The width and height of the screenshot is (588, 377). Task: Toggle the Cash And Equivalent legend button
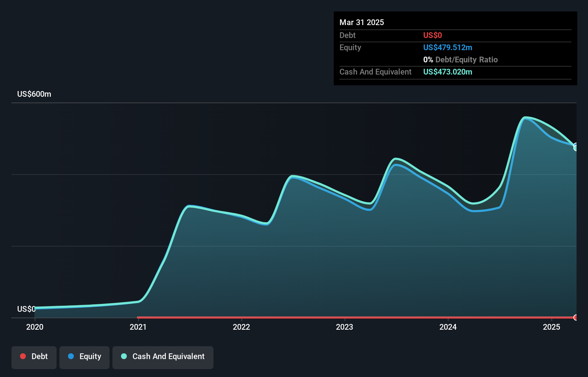coord(163,357)
